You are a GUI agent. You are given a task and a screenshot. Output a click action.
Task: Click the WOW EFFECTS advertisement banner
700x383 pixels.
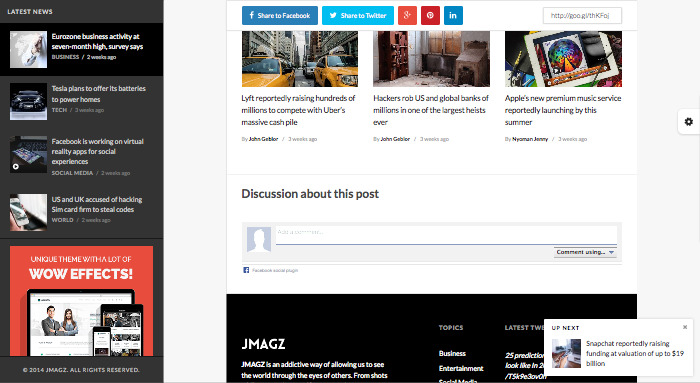click(81, 301)
